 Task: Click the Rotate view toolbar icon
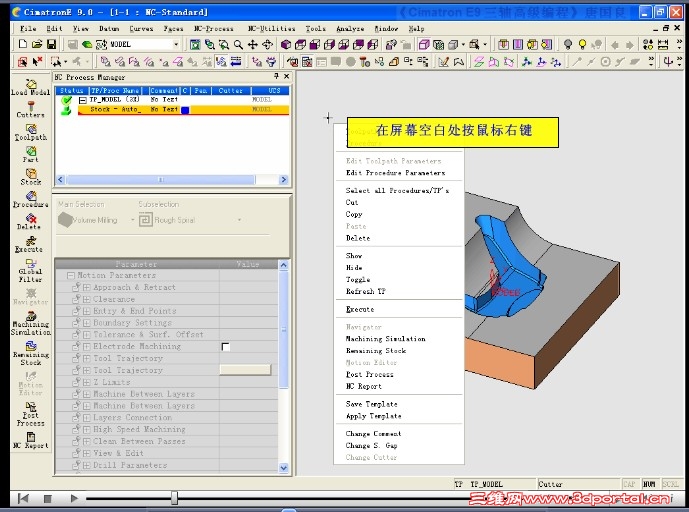267,44
